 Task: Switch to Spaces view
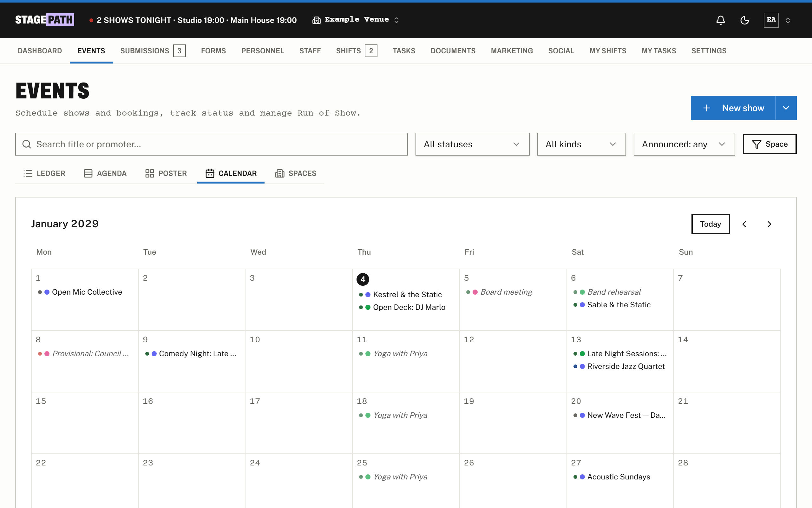point(296,173)
